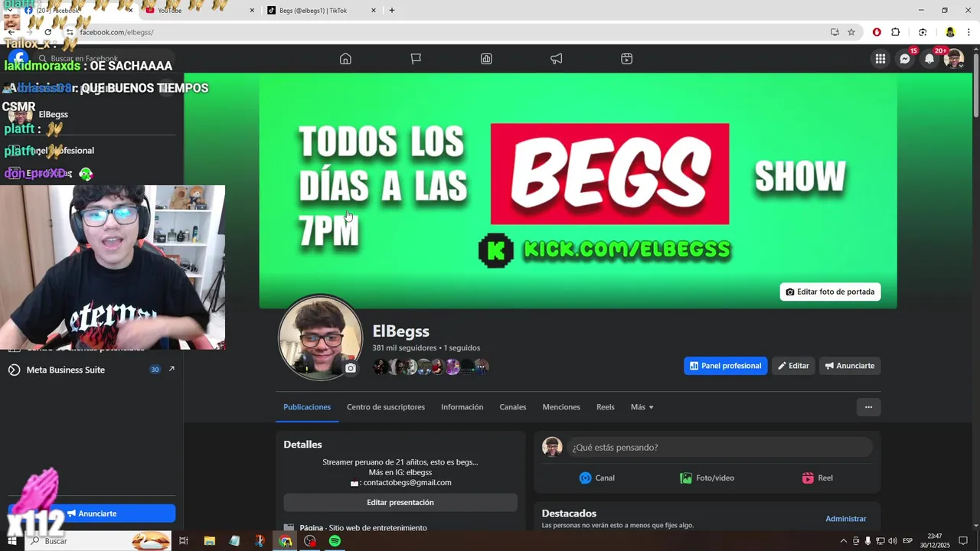980x551 pixels.
Task: Expand the Más dropdown
Action: tap(642, 407)
